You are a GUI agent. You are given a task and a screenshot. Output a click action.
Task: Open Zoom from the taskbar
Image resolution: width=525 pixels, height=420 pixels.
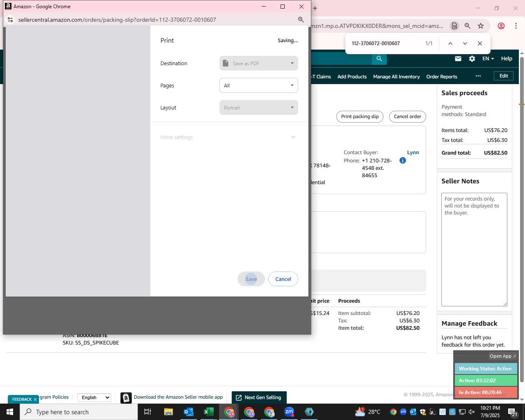(289, 412)
